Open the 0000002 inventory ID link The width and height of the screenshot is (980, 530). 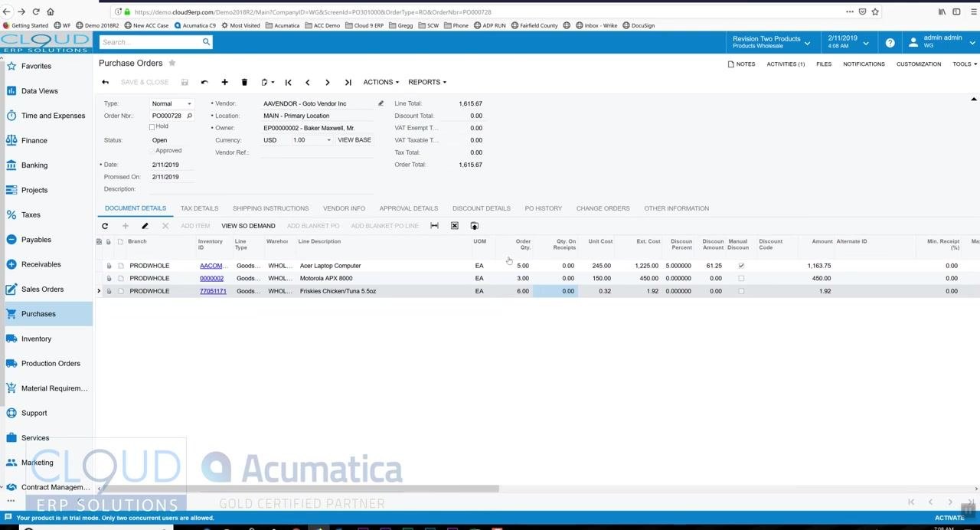(211, 278)
